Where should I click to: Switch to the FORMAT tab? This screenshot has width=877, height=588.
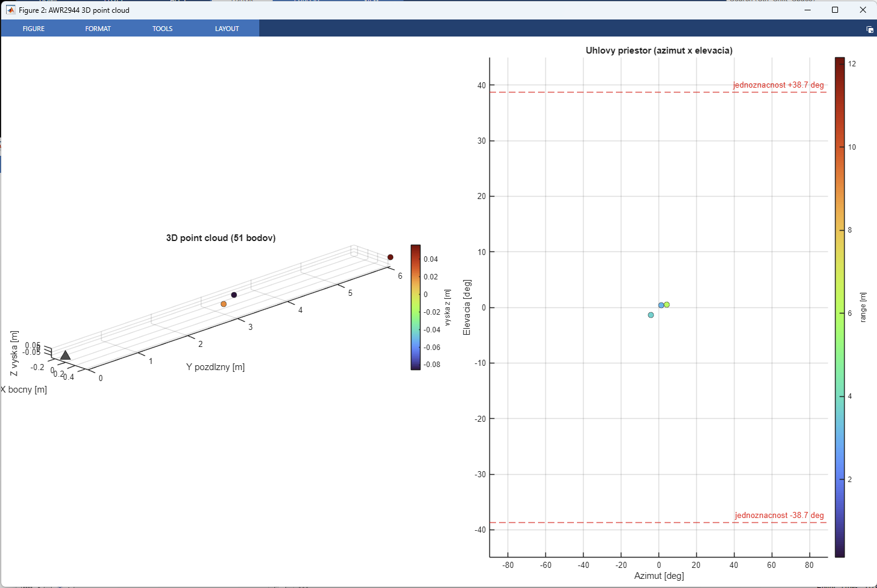coord(98,29)
